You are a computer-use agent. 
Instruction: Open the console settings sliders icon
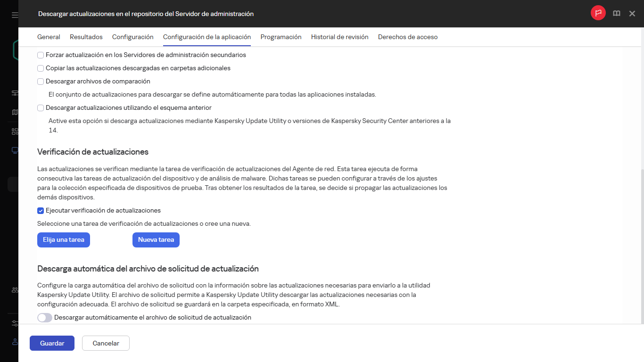pyautogui.click(x=14, y=323)
